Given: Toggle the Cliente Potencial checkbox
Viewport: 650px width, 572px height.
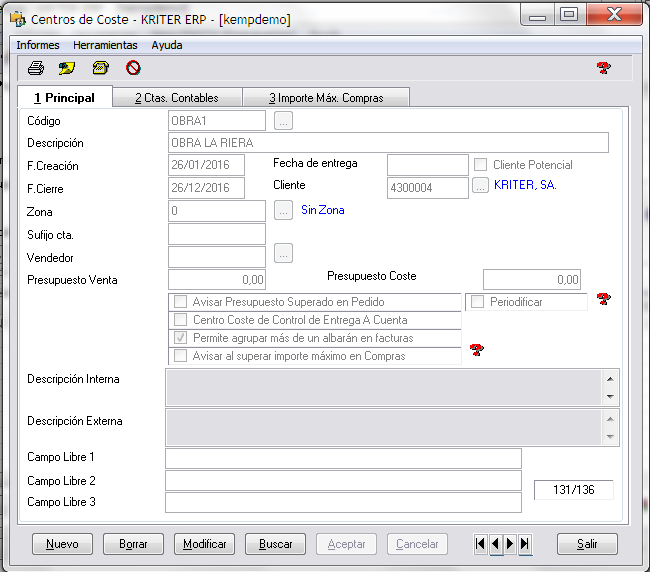Looking at the screenshot, I should (481, 165).
